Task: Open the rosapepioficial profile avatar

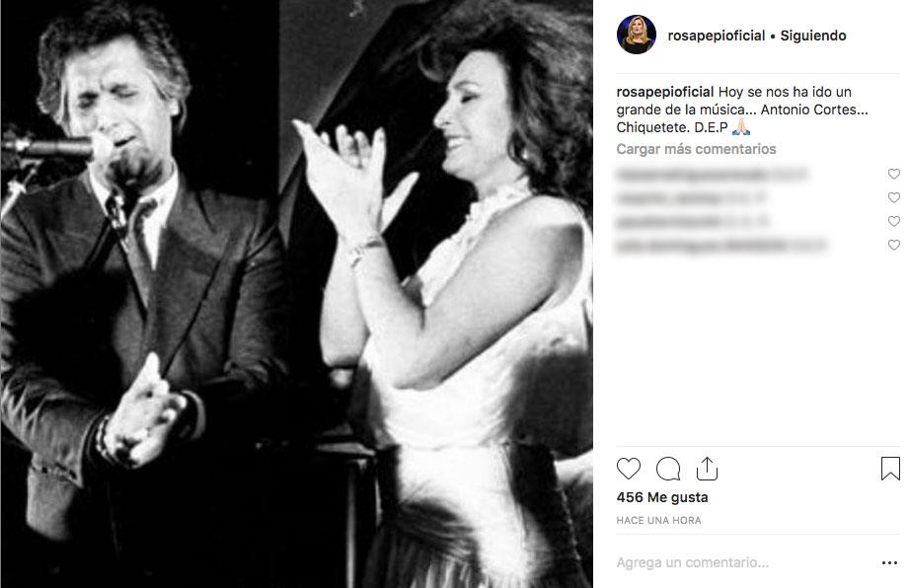Action: [x=637, y=36]
